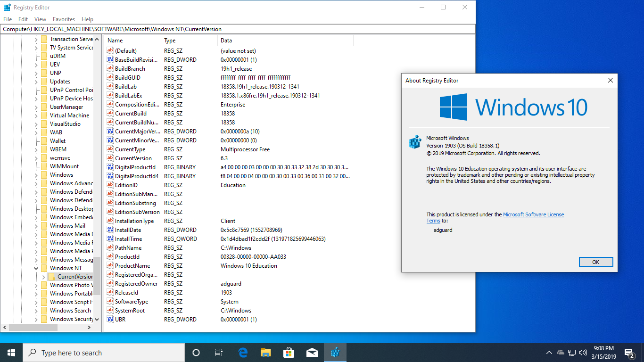Click the BuildBranch string value icon

tap(110, 69)
